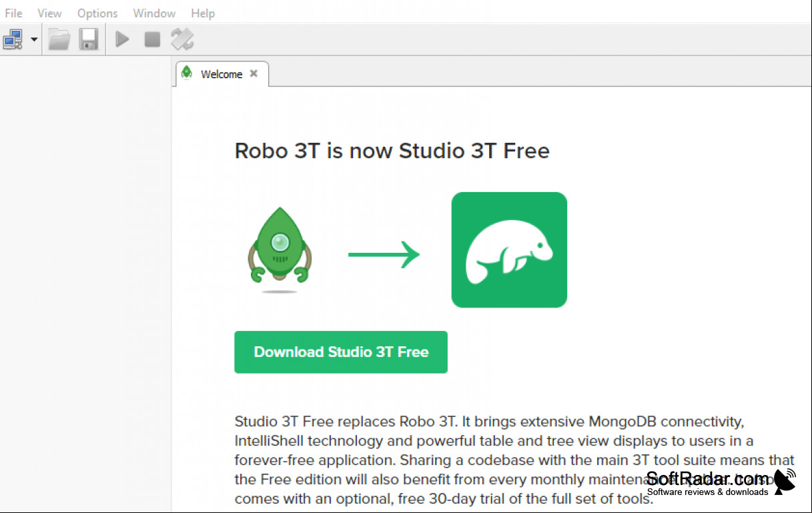Click the Save floppy disk icon

tap(89, 39)
